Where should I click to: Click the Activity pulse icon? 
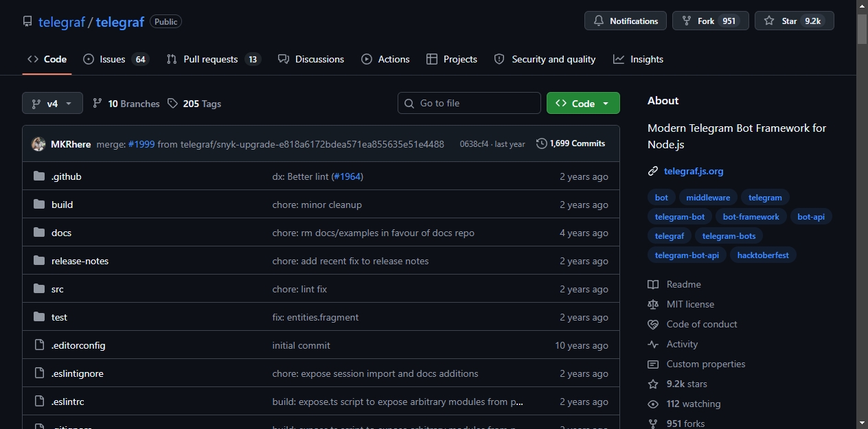[653, 344]
